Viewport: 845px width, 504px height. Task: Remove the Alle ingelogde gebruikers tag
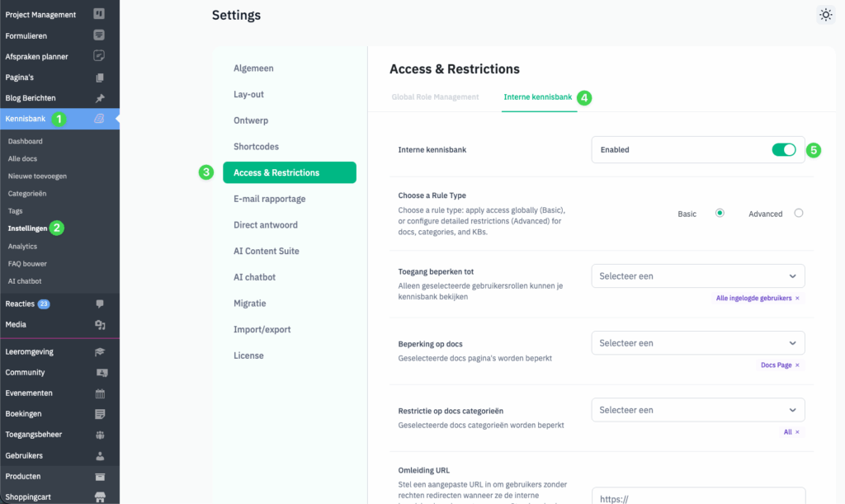[797, 298]
